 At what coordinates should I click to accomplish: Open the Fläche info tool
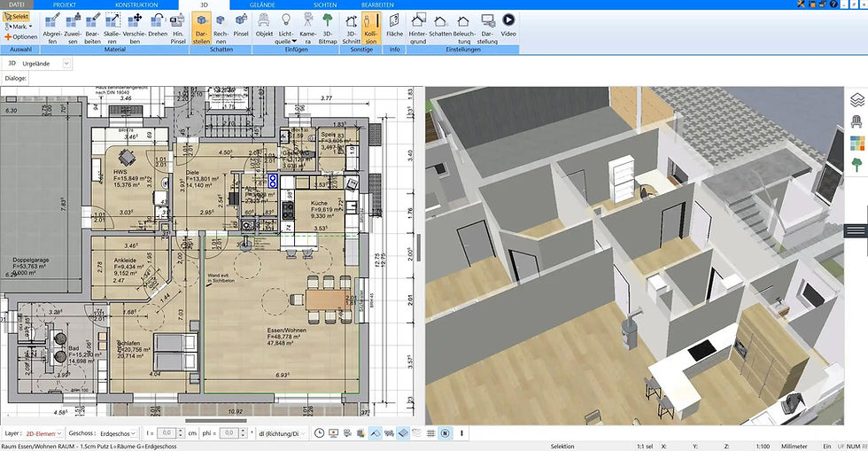[x=395, y=26]
